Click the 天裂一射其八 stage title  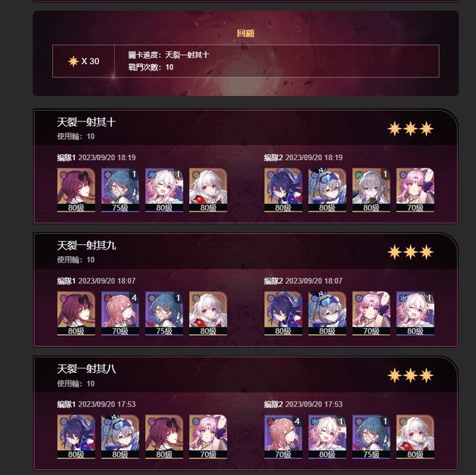pyautogui.click(x=86, y=369)
